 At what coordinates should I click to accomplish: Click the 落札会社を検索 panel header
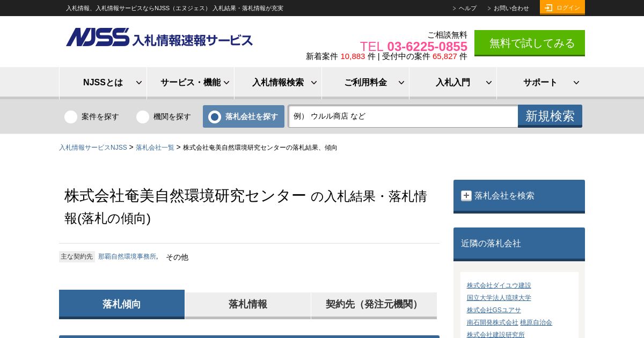pos(519,196)
